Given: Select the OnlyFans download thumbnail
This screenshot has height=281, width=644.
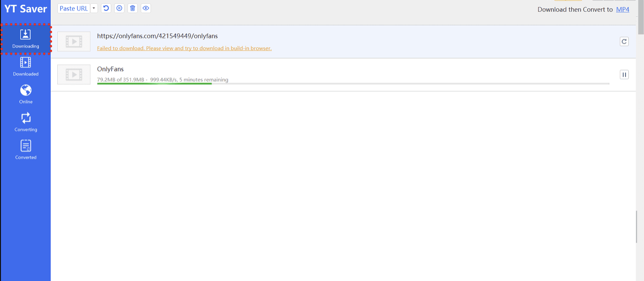Looking at the screenshot, I should click(x=74, y=74).
